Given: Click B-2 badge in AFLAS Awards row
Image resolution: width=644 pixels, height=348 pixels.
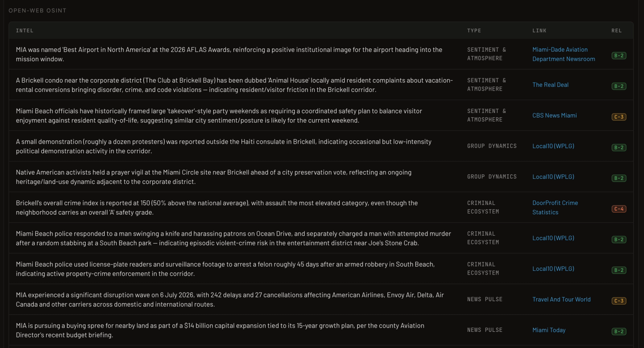Looking at the screenshot, I should click(619, 56).
